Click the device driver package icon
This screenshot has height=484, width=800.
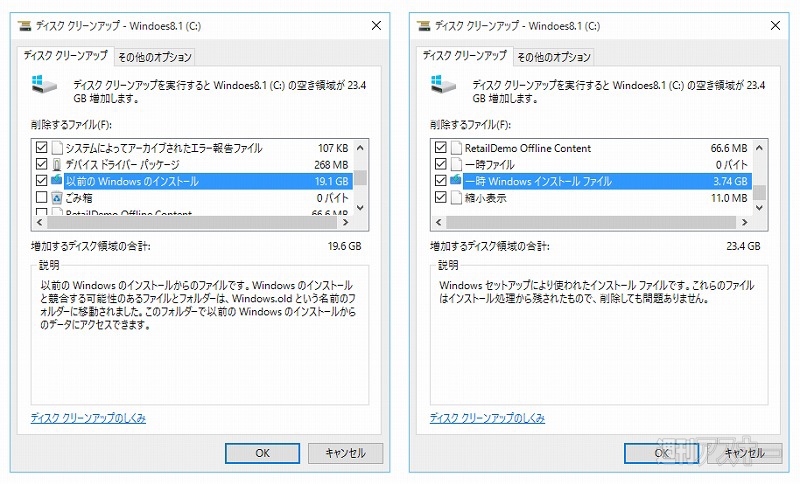[x=57, y=164]
